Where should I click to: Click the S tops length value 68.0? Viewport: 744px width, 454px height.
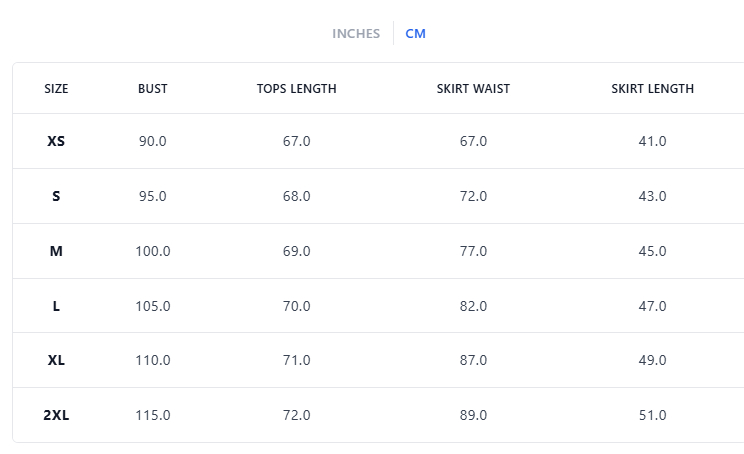coord(297,197)
